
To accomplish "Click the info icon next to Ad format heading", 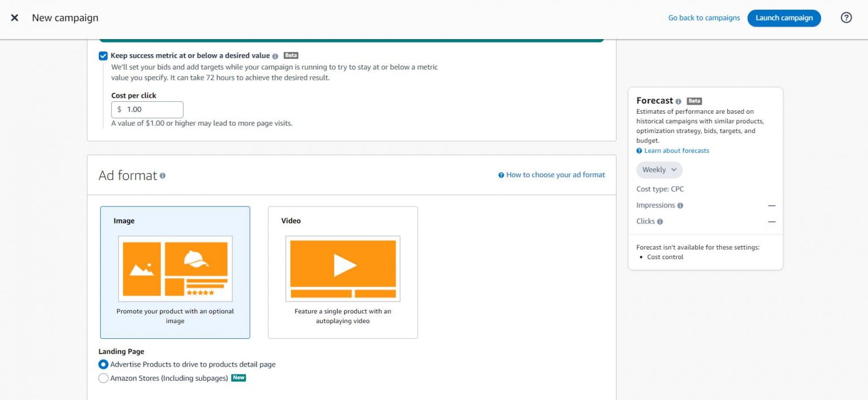I will coord(163,175).
